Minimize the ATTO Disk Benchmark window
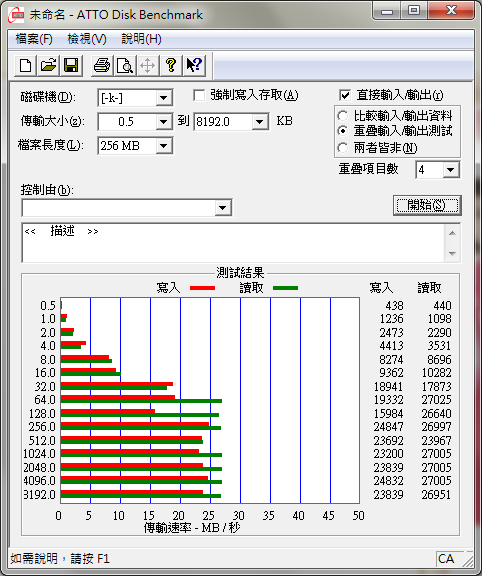Image resolution: width=482 pixels, height=576 pixels. 387,11
